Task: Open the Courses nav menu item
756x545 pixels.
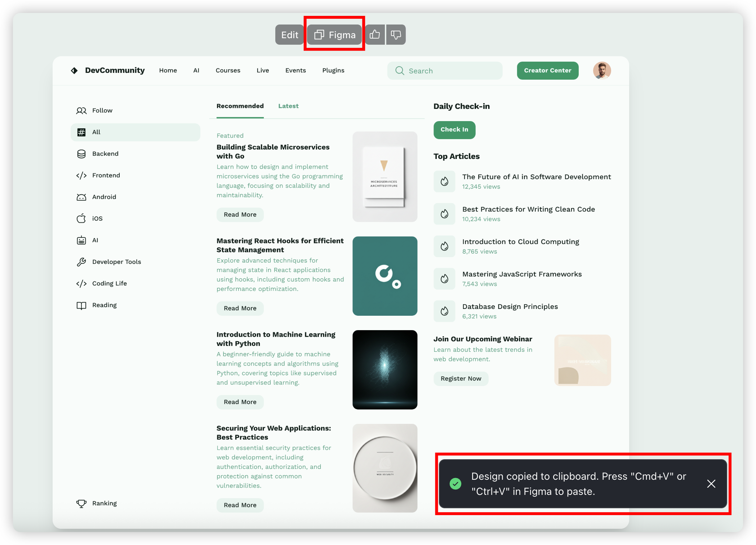Action: click(228, 70)
